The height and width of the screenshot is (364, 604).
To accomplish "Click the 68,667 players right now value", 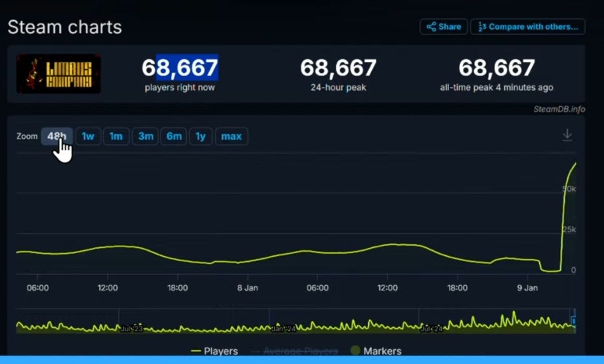I will (180, 68).
